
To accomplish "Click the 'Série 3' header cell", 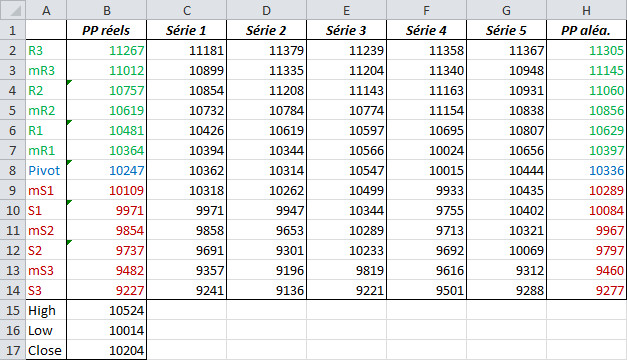I will [x=346, y=30].
